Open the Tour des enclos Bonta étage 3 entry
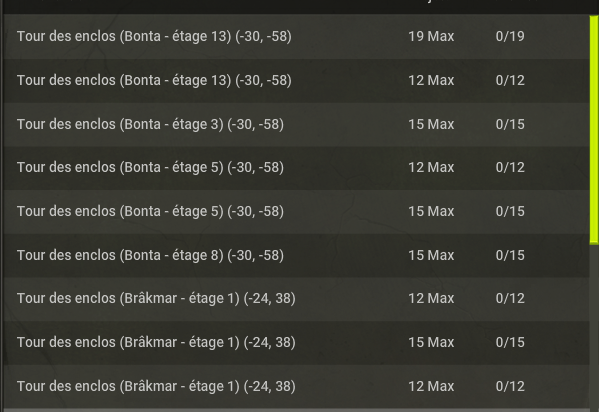Viewport: 599px width, 412px height. pyautogui.click(x=296, y=125)
